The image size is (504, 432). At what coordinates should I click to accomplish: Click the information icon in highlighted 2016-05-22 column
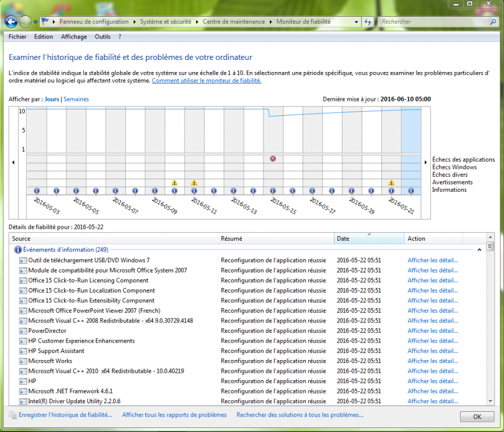[x=411, y=191]
